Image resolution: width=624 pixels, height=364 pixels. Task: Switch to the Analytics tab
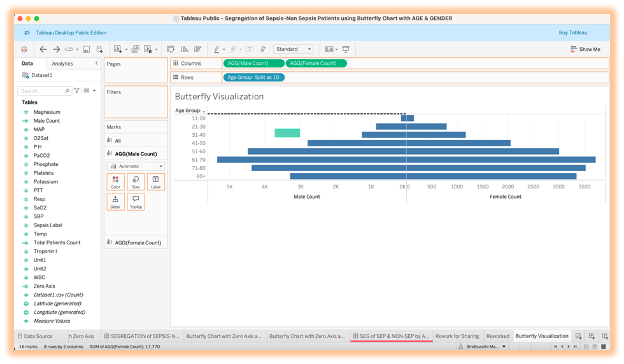point(62,64)
